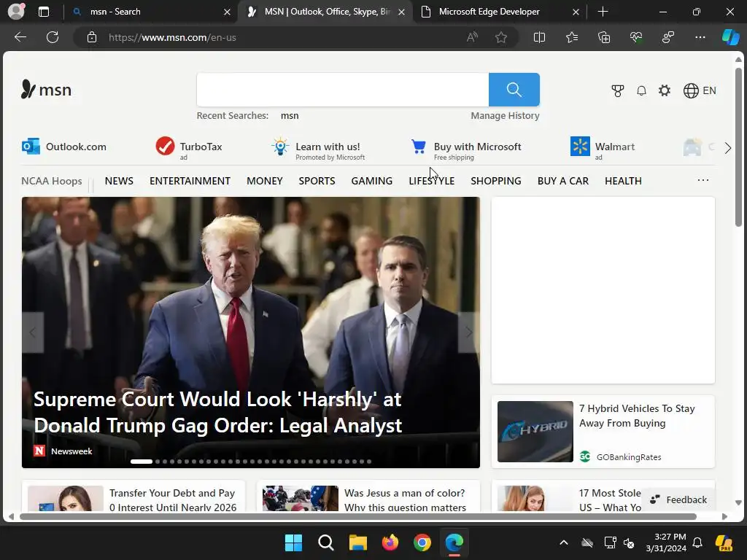Open 7 Hybrid Vehicles article thumbnail

point(535,432)
